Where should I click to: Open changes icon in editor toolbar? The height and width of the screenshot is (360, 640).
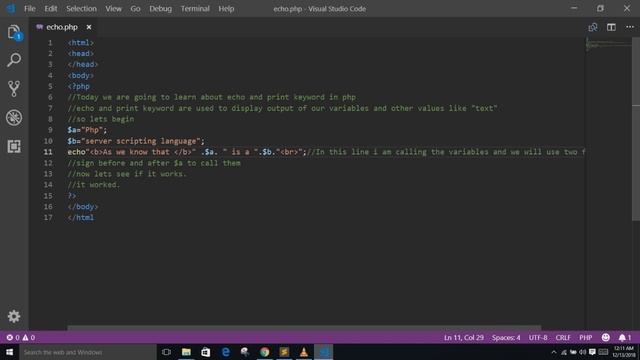click(593, 27)
